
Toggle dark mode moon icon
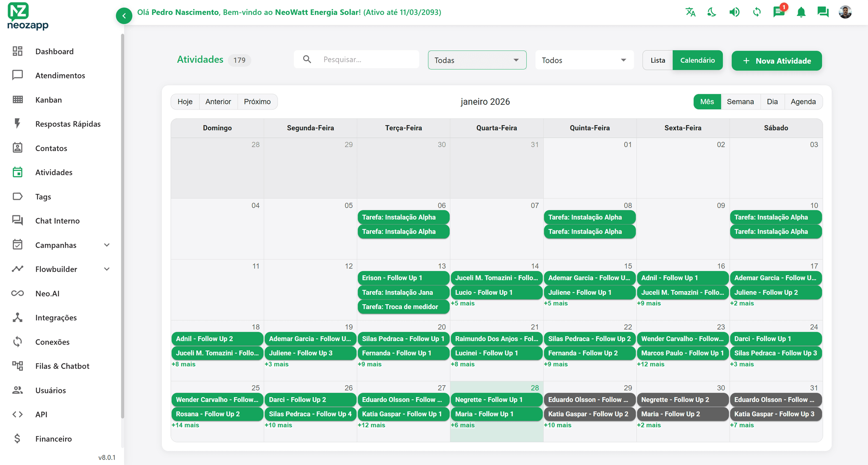point(712,12)
